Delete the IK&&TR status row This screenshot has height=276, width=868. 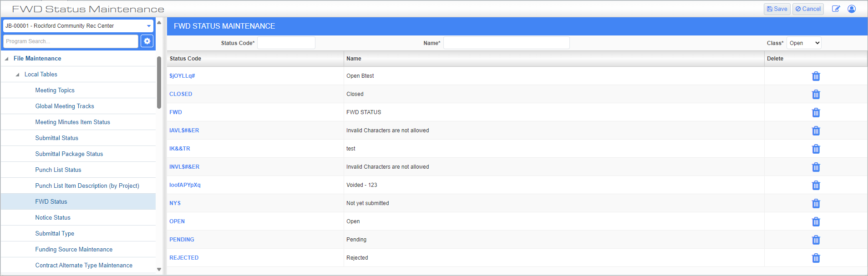(x=816, y=149)
